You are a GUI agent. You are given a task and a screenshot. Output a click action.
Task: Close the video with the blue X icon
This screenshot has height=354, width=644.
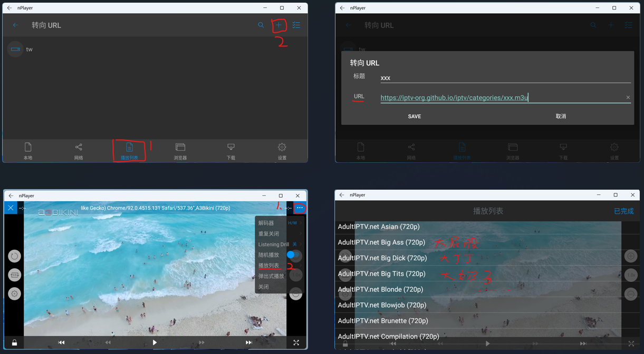11,208
